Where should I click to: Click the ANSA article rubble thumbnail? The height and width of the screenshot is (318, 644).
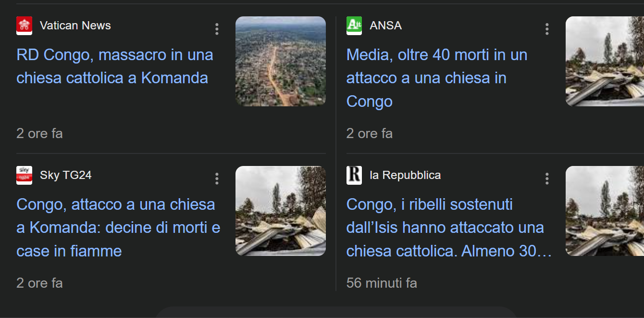click(x=605, y=61)
